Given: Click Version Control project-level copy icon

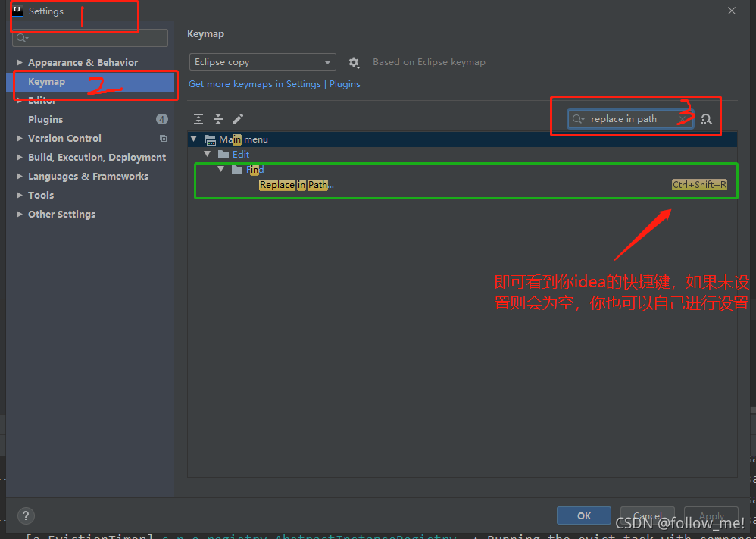Looking at the screenshot, I should pyautogui.click(x=164, y=139).
